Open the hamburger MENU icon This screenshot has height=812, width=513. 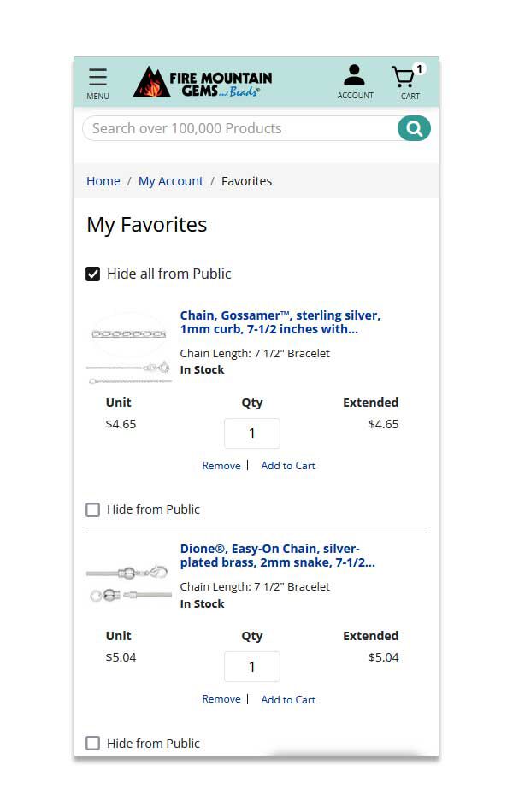click(x=97, y=84)
